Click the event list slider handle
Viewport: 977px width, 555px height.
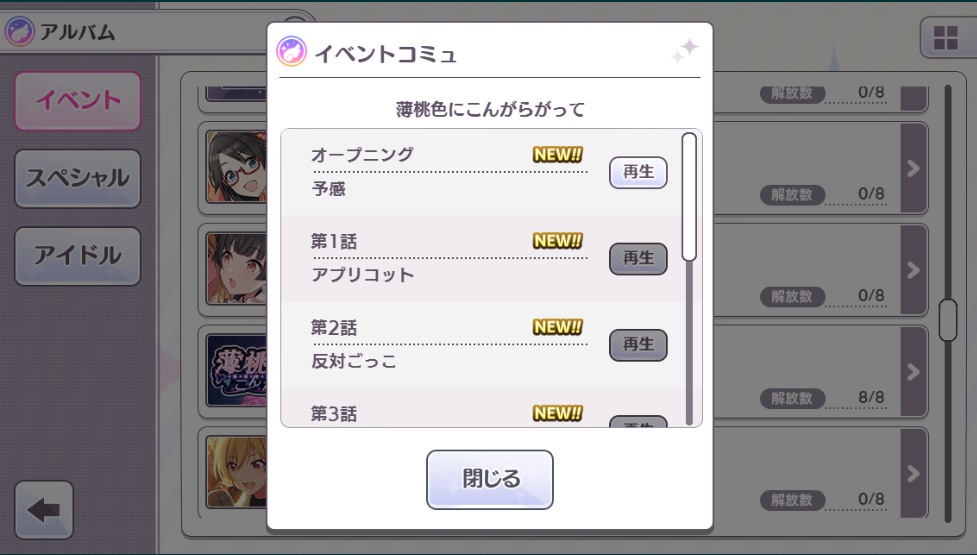coord(948,320)
